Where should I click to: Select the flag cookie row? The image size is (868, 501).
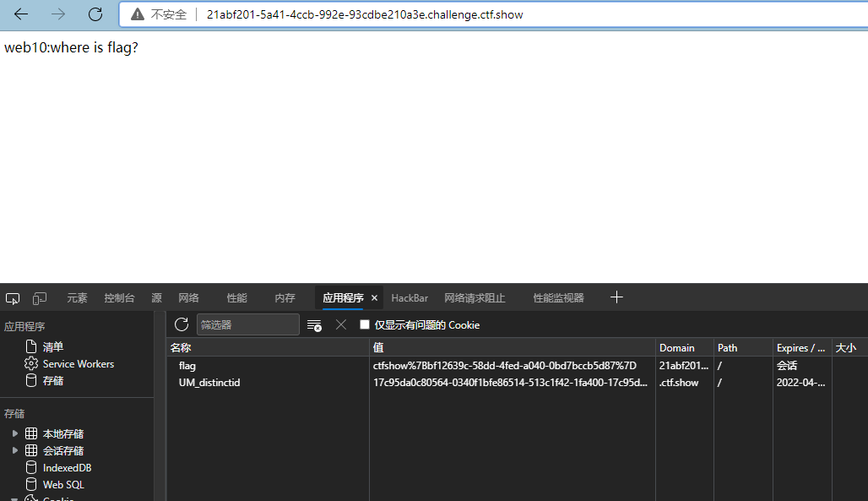tap(187, 366)
